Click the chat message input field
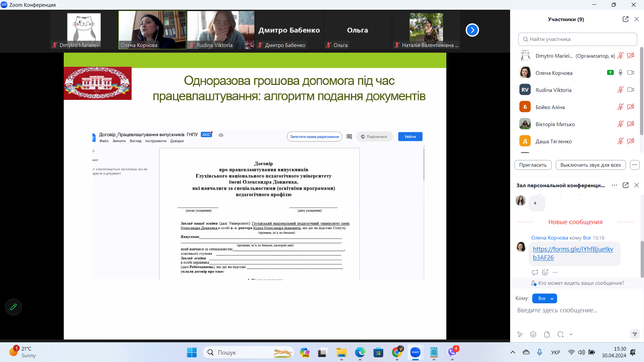 point(577,310)
